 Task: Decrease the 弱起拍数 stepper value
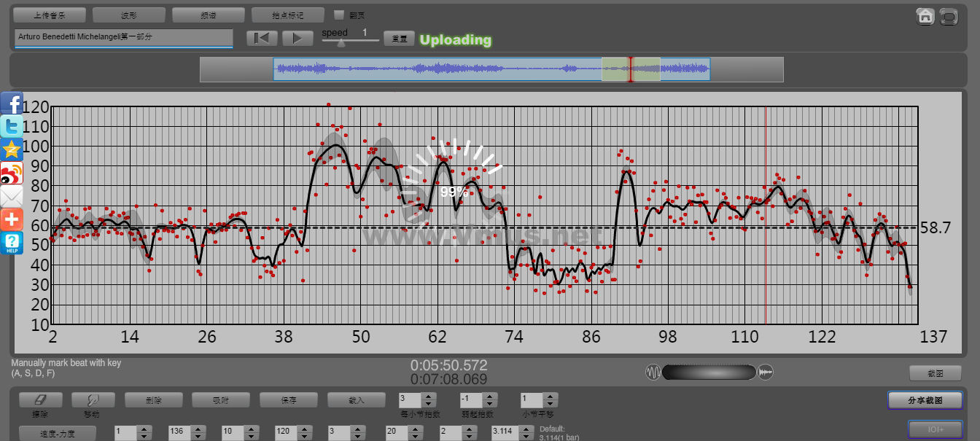[x=490, y=404]
